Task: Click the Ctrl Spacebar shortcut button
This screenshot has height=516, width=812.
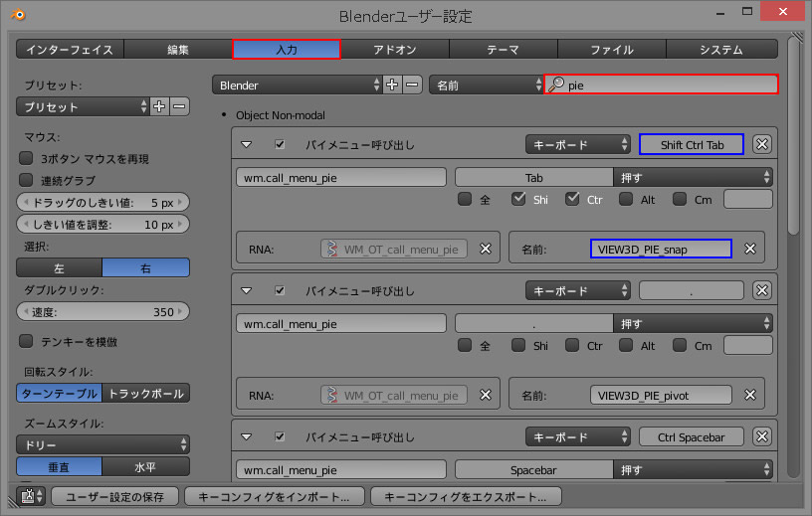Action: 692,436
